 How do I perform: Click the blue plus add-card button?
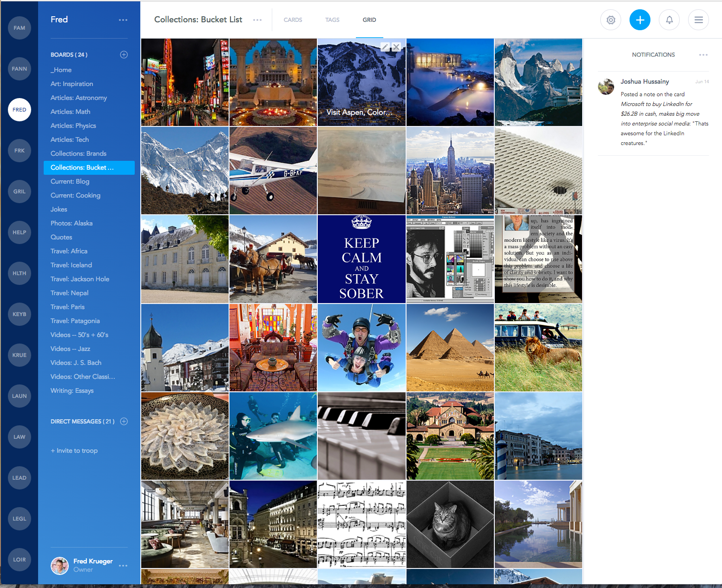pyautogui.click(x=640, y=20)
